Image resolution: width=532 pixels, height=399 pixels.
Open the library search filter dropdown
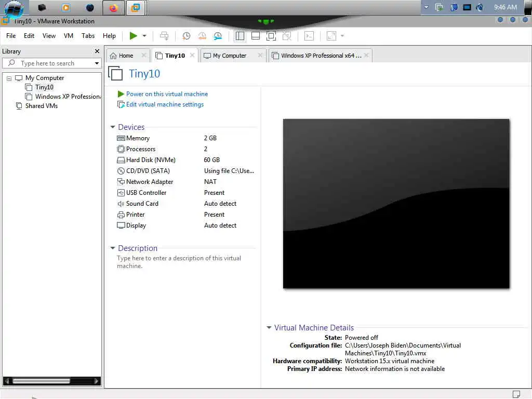97,63
